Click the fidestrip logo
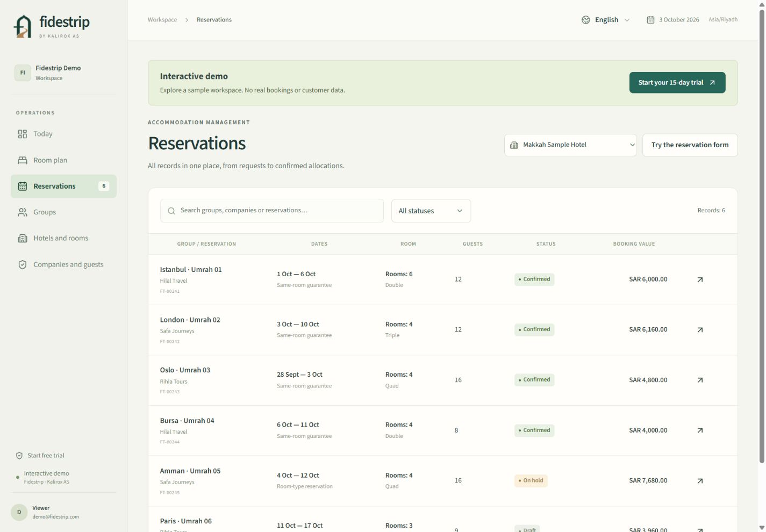 click(x=52, y=26)
